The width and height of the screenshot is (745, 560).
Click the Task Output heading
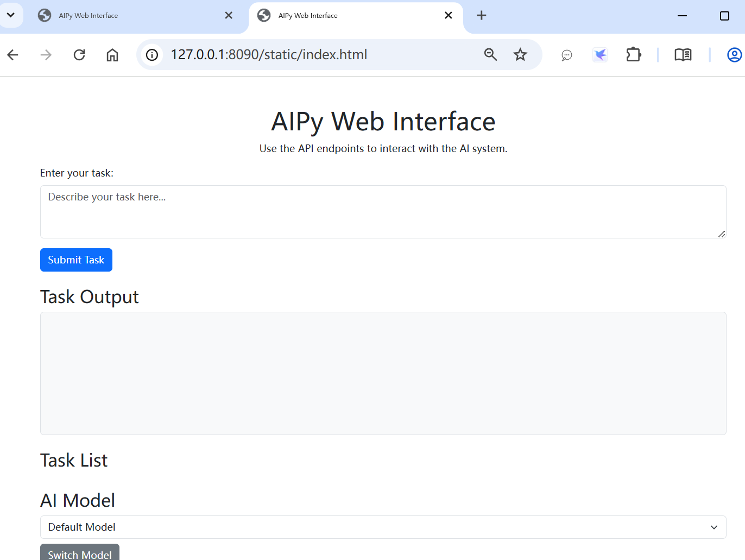[90, 297]
